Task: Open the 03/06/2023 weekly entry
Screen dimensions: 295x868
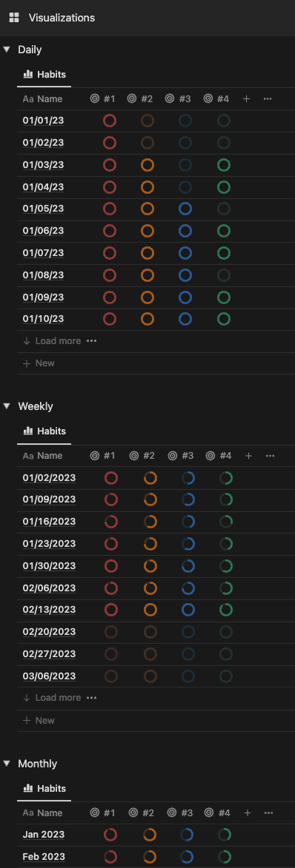Action: click(x=50, y=676)
